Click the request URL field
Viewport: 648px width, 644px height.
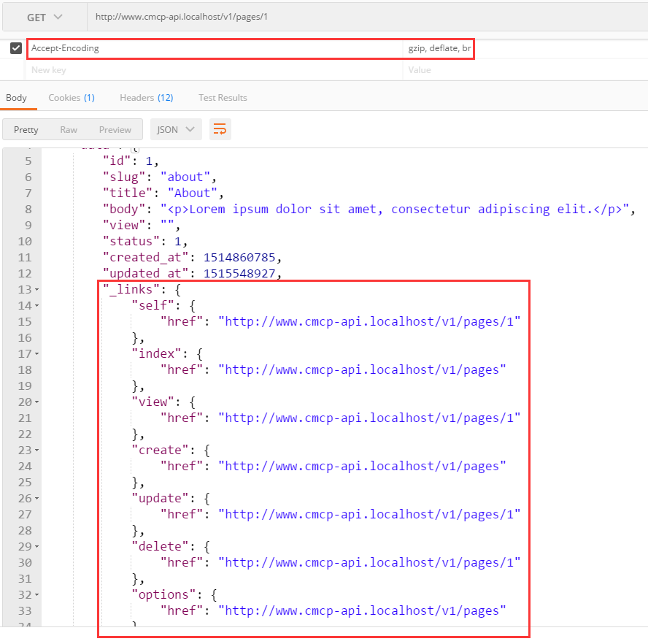[365, 17]
